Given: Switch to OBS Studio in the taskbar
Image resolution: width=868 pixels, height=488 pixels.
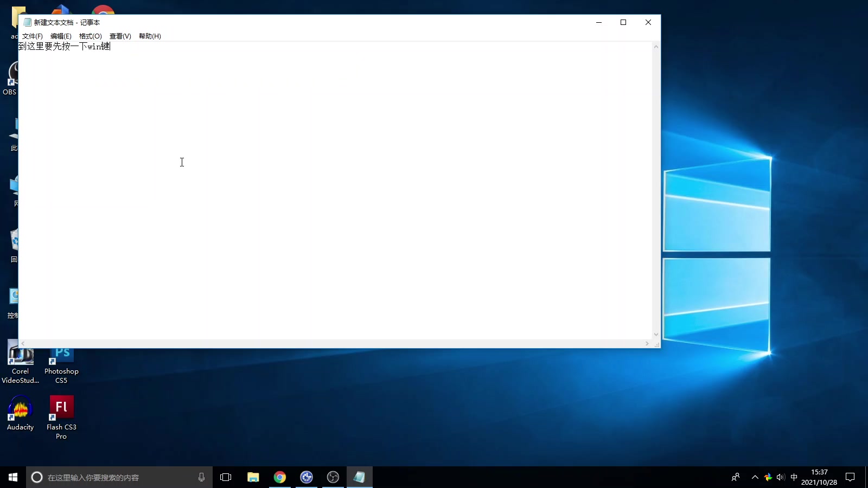Looking at the screenshot, I should [333, 477].
